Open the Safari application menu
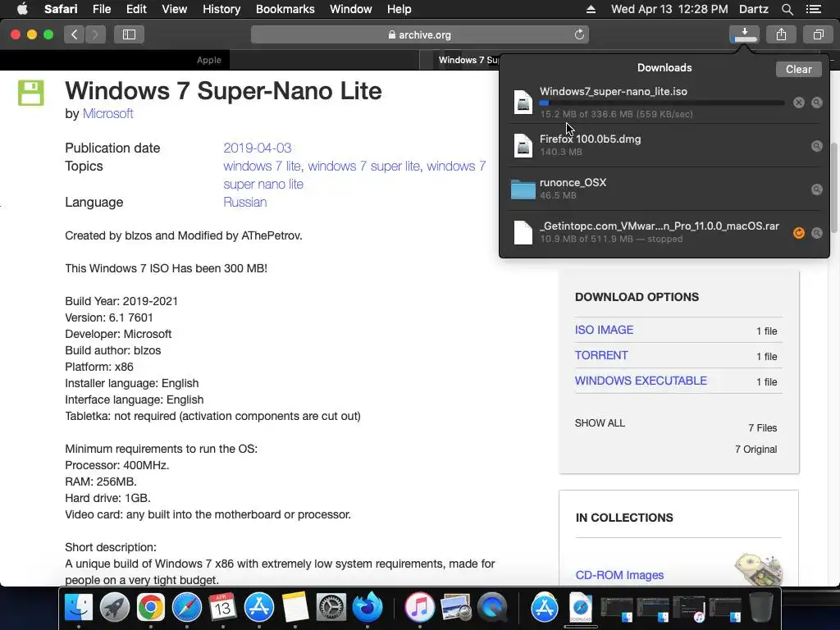Image resolution: width=840 pixels, height=630 pixels. click(61, 9)
